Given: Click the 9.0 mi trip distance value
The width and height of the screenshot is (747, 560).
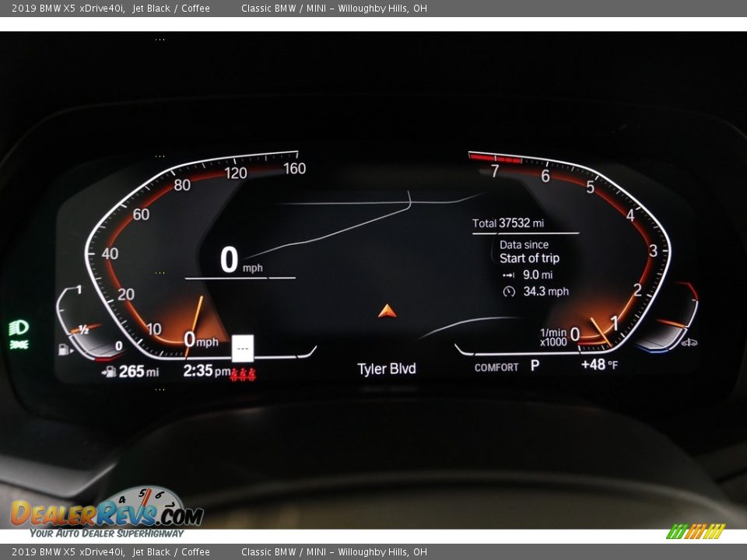Looking at the screenshot, I should click(x=538, y=275).
